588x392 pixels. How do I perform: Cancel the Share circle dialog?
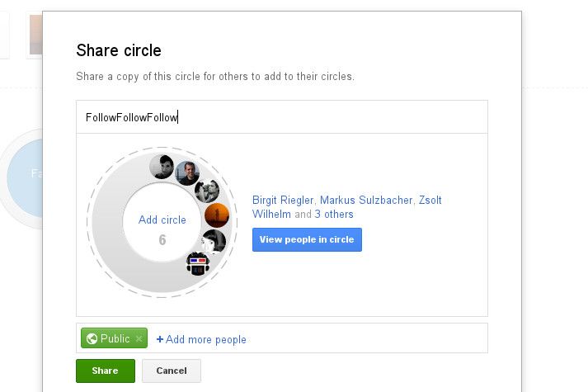[x=172, y=371]
